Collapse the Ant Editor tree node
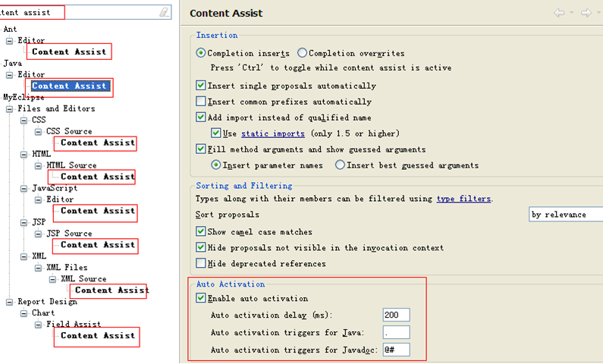The width and height of the screenshot is (603, 364). [x=9, y=40]
